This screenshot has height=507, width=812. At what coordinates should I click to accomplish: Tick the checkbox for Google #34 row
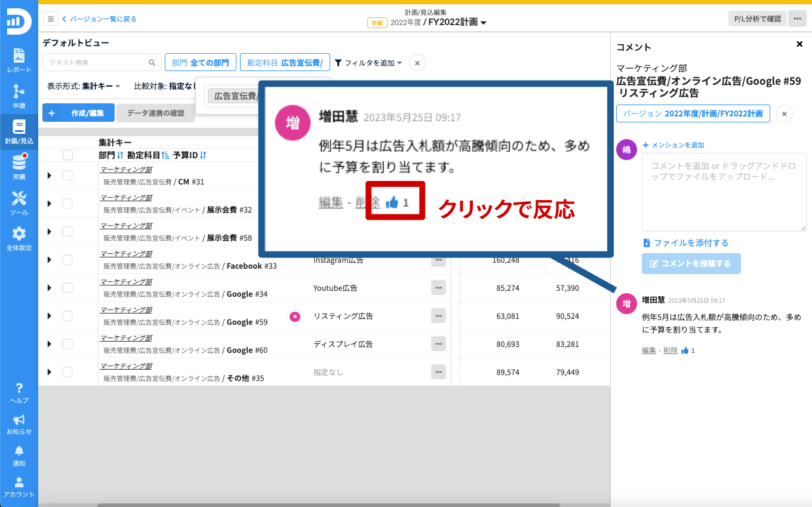(x=67, y=288)
